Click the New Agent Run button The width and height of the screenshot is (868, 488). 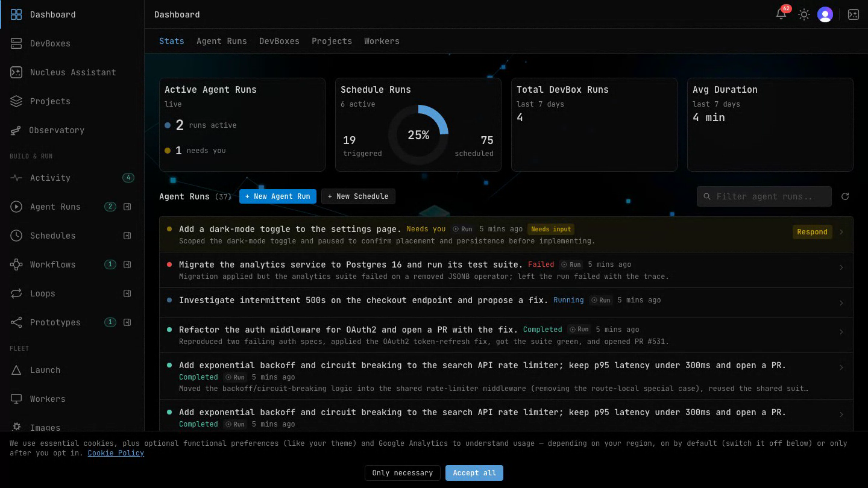point(278,196)
